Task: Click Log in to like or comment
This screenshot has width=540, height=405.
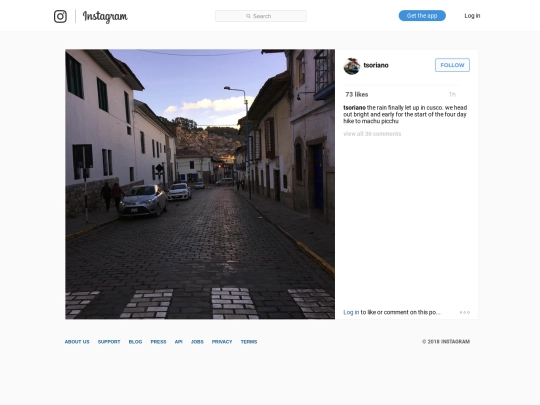Action: (351, 312)
